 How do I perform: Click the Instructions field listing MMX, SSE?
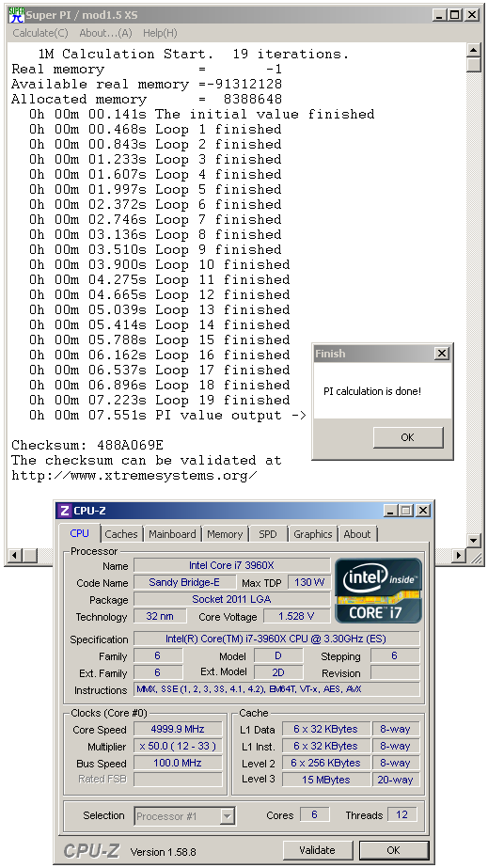click(276, 689)
